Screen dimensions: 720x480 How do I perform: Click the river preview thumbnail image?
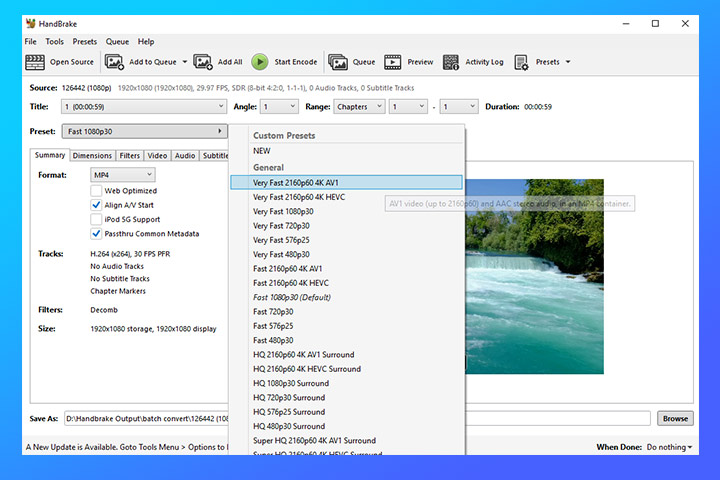pos(534,277)
